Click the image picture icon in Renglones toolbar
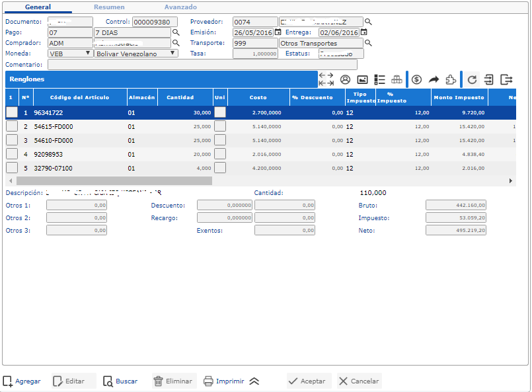The width and height of the screenshot is (532, 392). pyautogui.click(x=362, y=79)
